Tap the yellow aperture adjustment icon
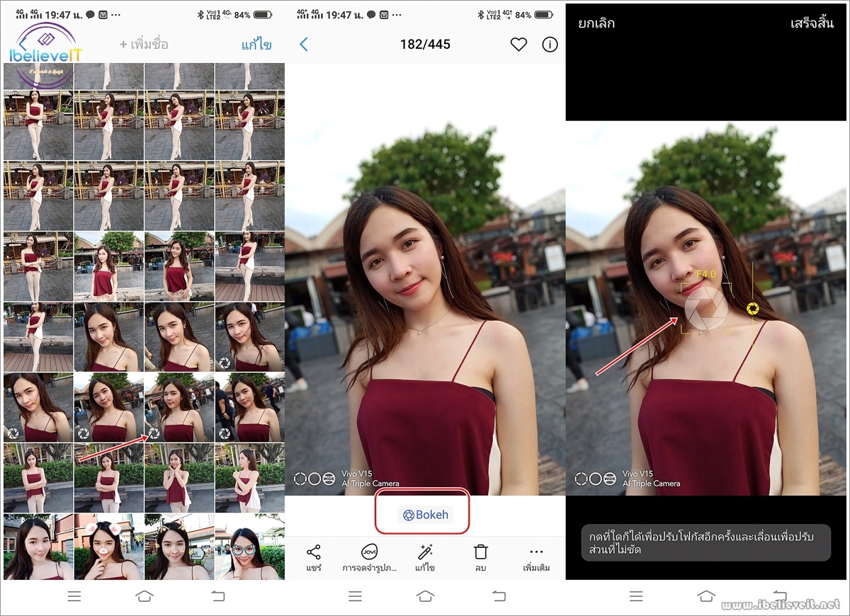The width and height of the screenshot is (850, 616). pyautogui.click(x=753, y=308)
